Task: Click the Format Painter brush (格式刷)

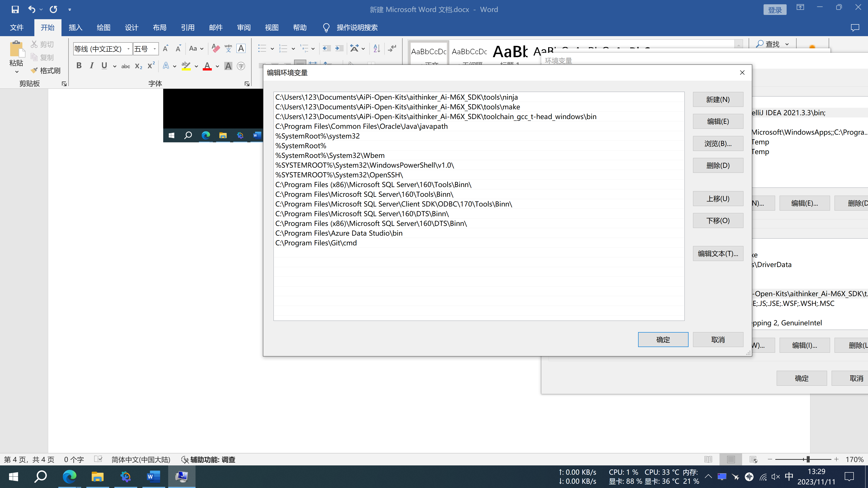Action: click(45, 70)
